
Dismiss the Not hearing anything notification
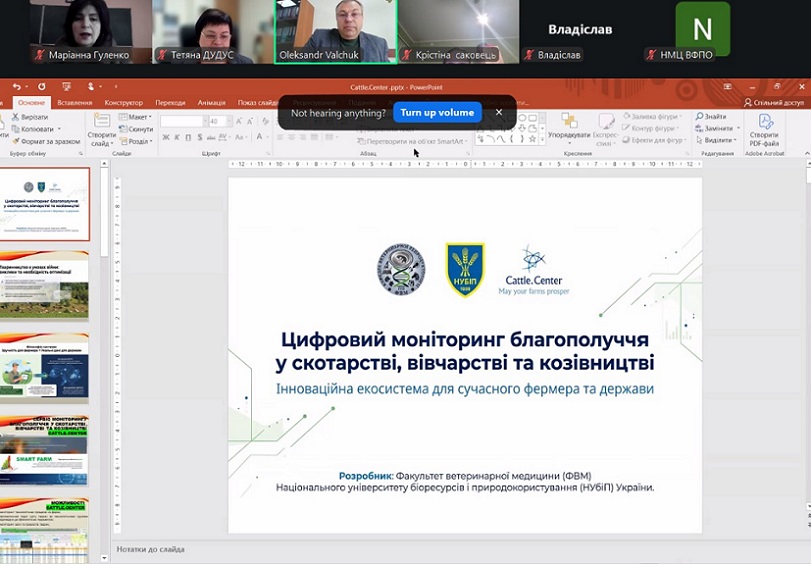coord(499,112)
